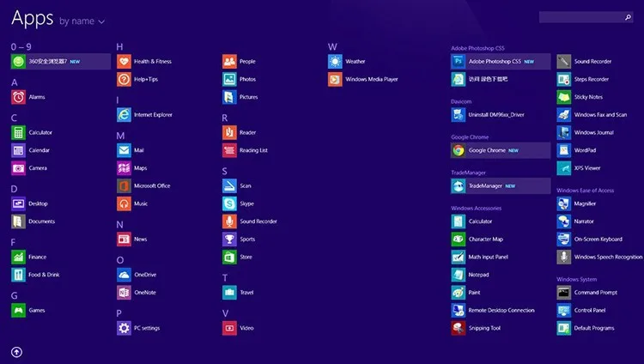The image size is (644, 364).
Task: Expand the 'by name' sort dropdown
Action: coord(82,21)
